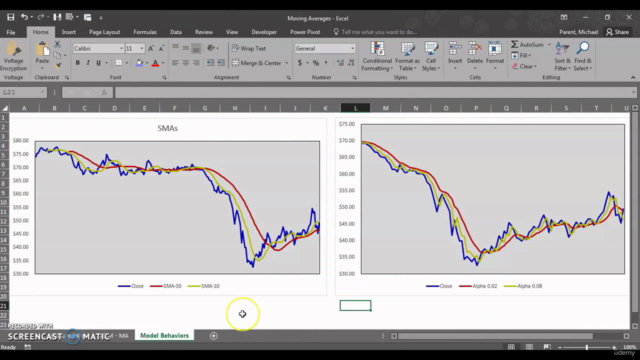Click the Undo arrow icon
This screenshot has width=640, height=360.
tap(24, 17)
